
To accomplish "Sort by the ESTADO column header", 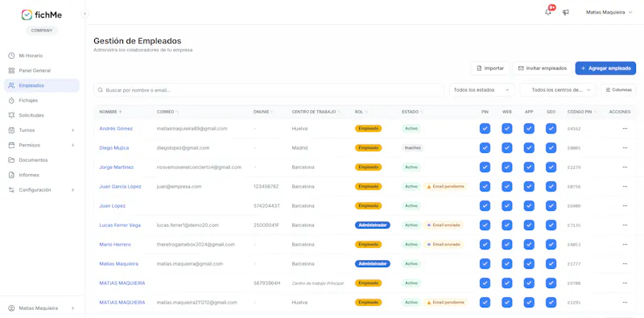I will [412, 112].
